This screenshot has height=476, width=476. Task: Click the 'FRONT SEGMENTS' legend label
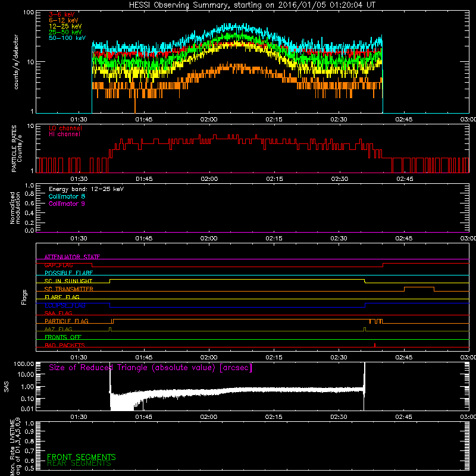(x=82, y=457)
